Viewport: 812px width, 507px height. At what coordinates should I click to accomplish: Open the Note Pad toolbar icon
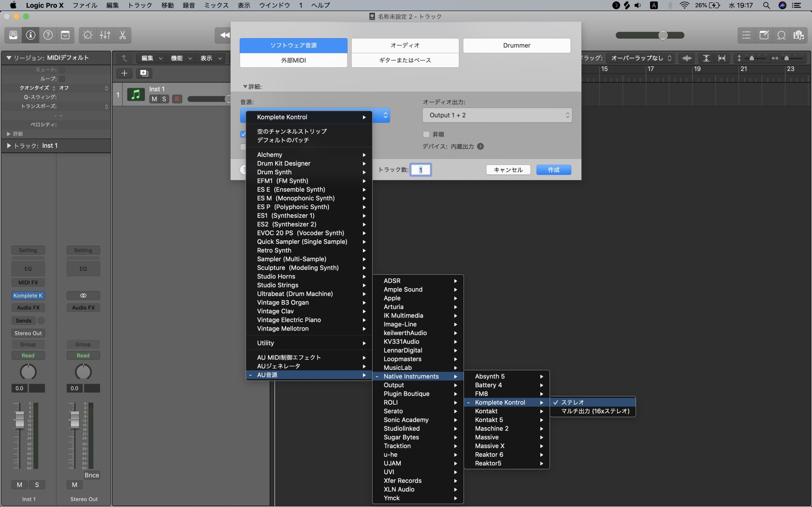(x=764, y=35)
